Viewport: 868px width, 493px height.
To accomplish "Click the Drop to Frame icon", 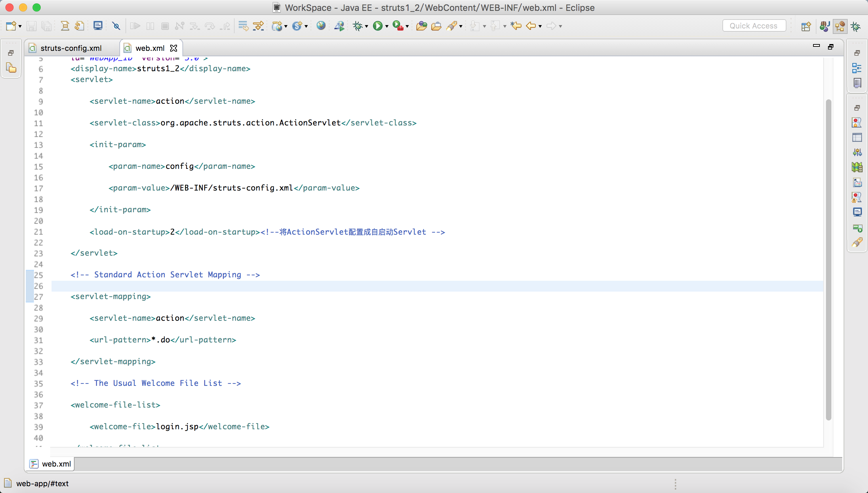I will pyautogui.click(x=243, y=26).
